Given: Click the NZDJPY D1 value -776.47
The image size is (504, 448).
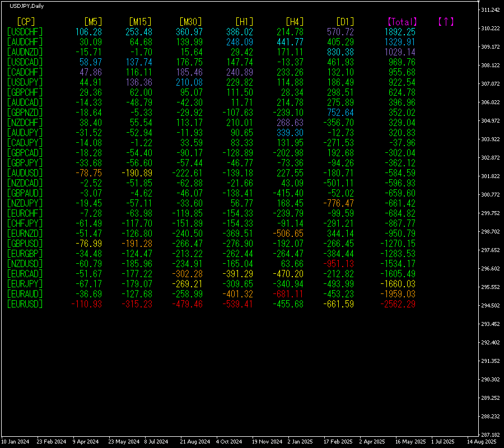Looking at the screenshot, I should [338, 203].
